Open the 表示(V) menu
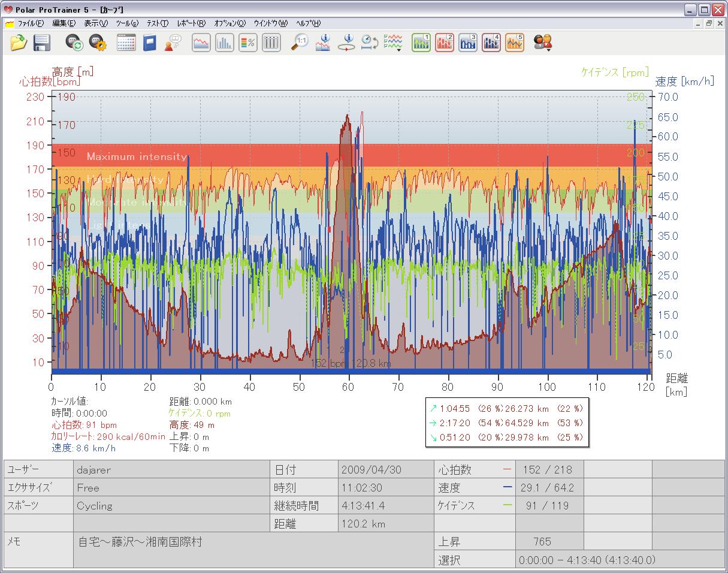The image size is (728, 573). [x=96, y=23]
